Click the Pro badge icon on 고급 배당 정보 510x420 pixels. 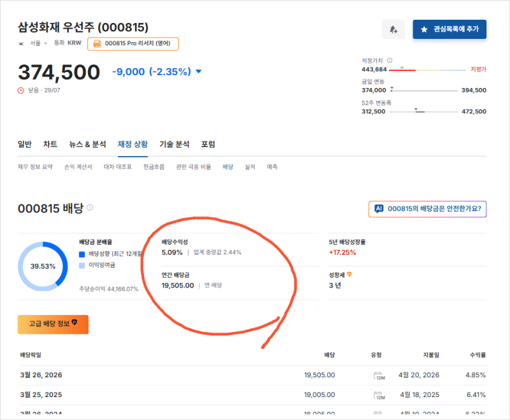(x=75, y=322)
